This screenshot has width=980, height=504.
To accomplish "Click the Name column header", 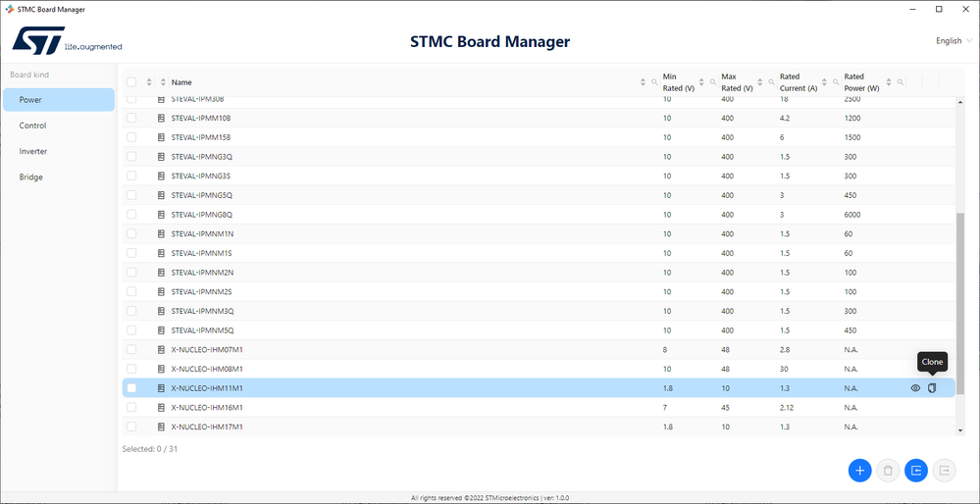I will click(x=181, y=82).
